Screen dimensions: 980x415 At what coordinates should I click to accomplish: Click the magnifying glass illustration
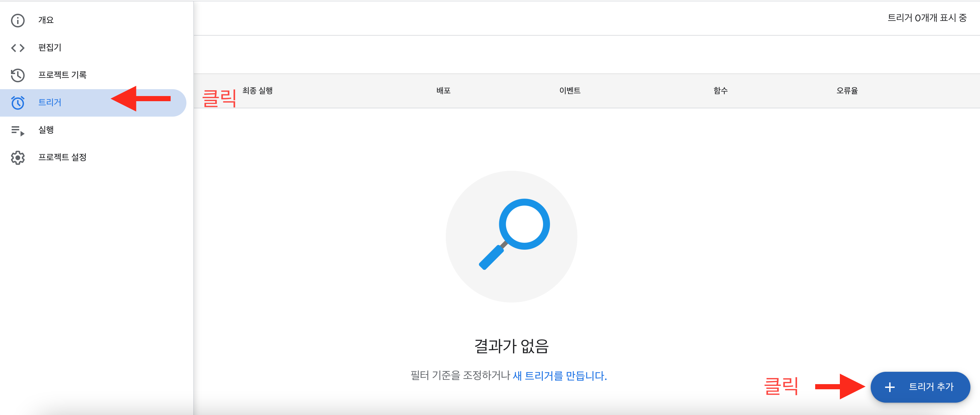511,236
